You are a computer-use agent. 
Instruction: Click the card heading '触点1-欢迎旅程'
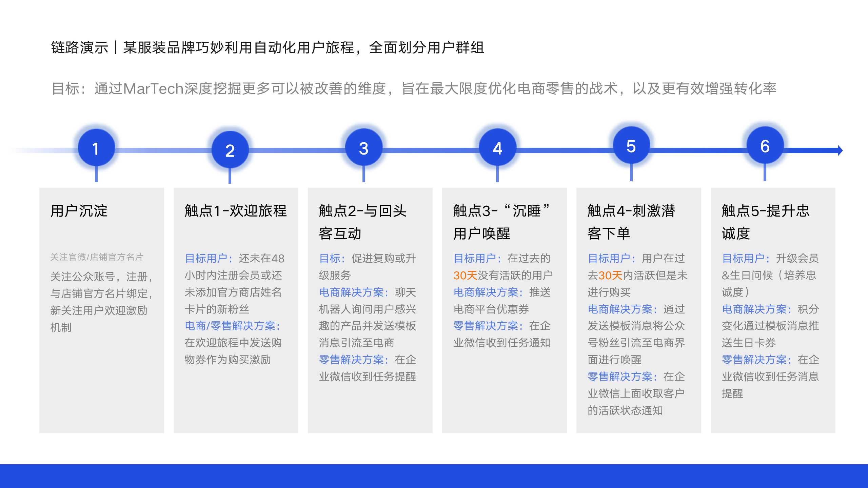(x=236, y=211)
